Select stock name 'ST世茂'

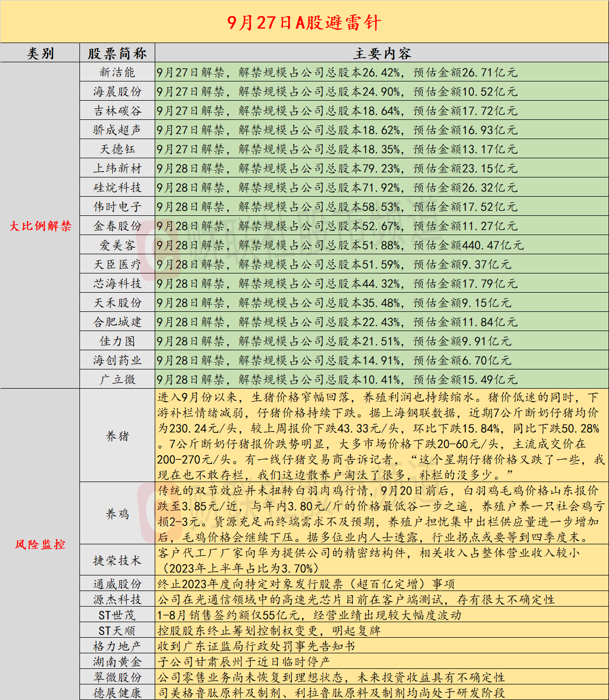point(117,615)
